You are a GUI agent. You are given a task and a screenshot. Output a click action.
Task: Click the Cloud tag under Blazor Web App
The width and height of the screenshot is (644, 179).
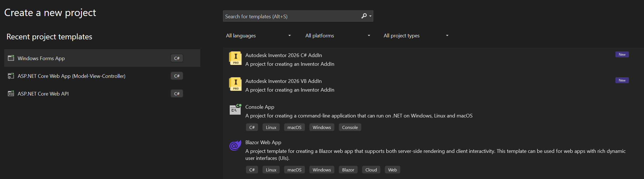click(x=371, y=170)
